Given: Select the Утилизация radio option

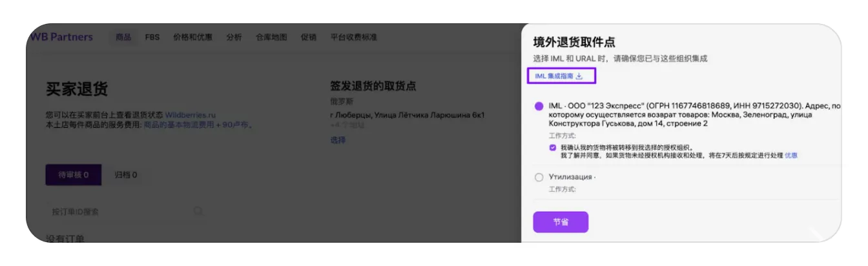Looking at the screenshot, I should pyautogui.click(x=539, y=177).
